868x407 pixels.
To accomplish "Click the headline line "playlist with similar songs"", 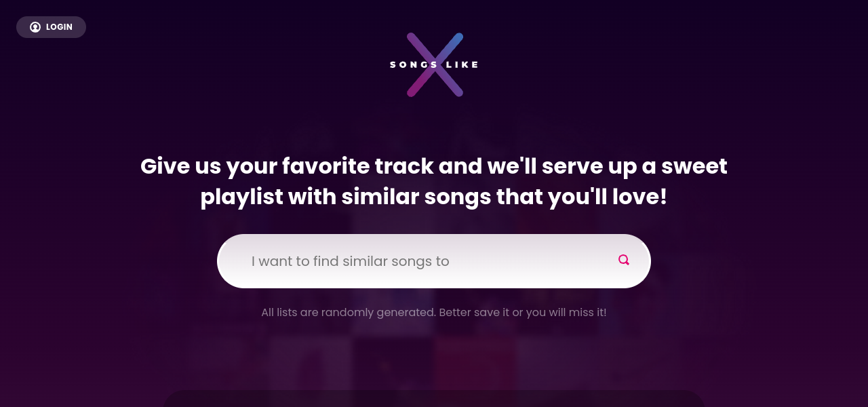I will tap(434, 197).
